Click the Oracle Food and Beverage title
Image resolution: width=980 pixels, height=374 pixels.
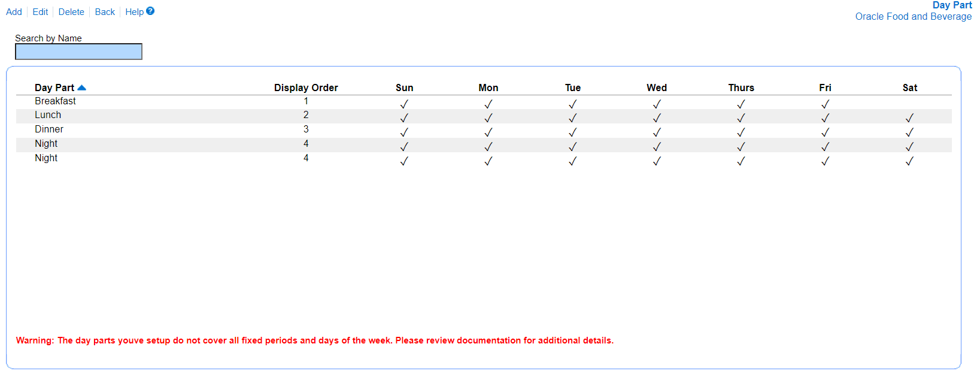pos(913,17)
